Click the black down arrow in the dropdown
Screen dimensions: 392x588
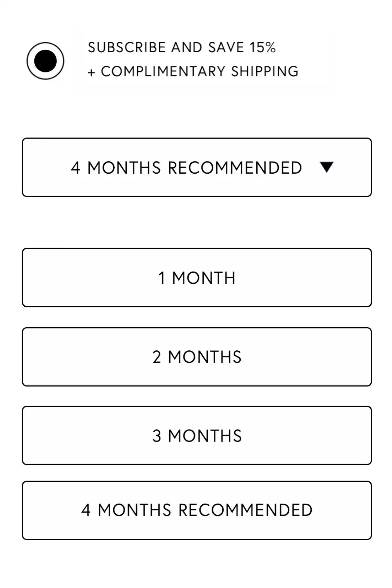327,167
